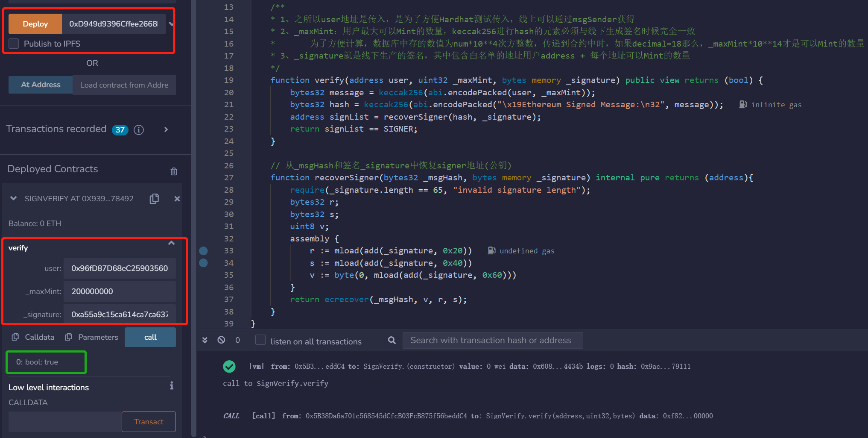This screenshot has width=868, height=438.
Task: Click line number 19 in gutter
Action: (x=229, y=80)
